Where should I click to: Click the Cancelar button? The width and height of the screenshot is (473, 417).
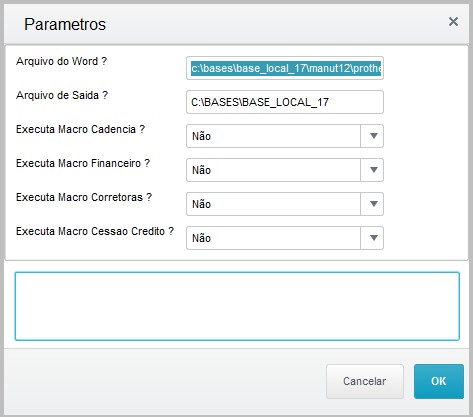pyautogui.click(x=365, y=381)
